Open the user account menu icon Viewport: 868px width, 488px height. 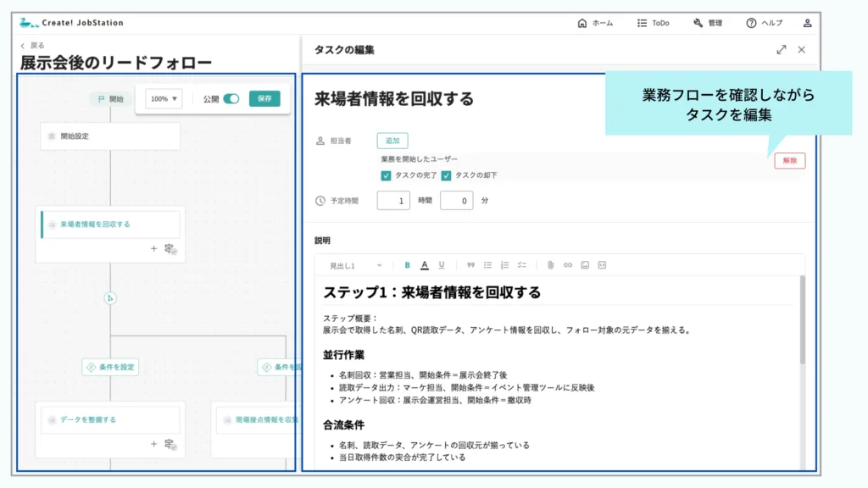tap(807, 23)
